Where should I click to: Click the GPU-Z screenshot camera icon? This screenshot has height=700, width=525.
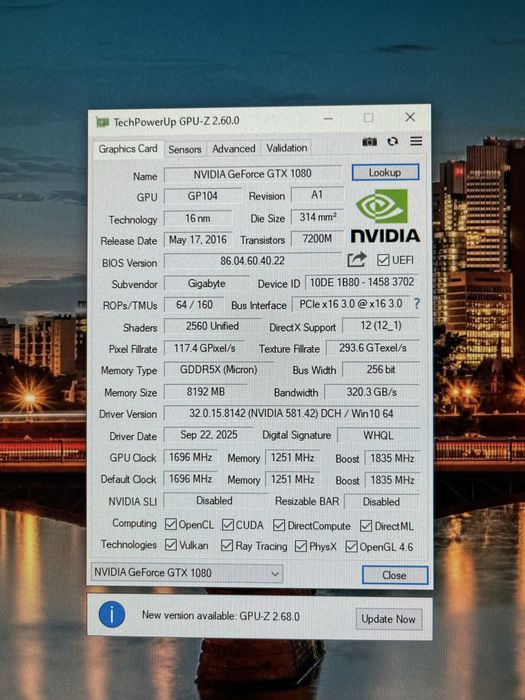click(x=369, y=142)
